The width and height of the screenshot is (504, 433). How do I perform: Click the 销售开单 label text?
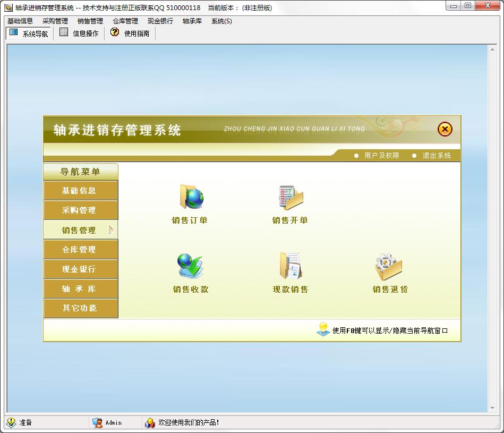(290, 220)
